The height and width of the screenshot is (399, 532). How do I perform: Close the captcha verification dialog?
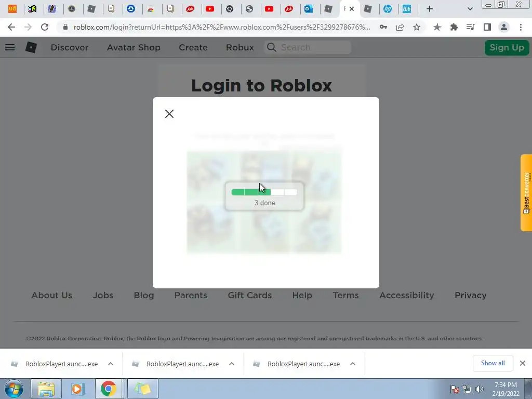point(169,114)
